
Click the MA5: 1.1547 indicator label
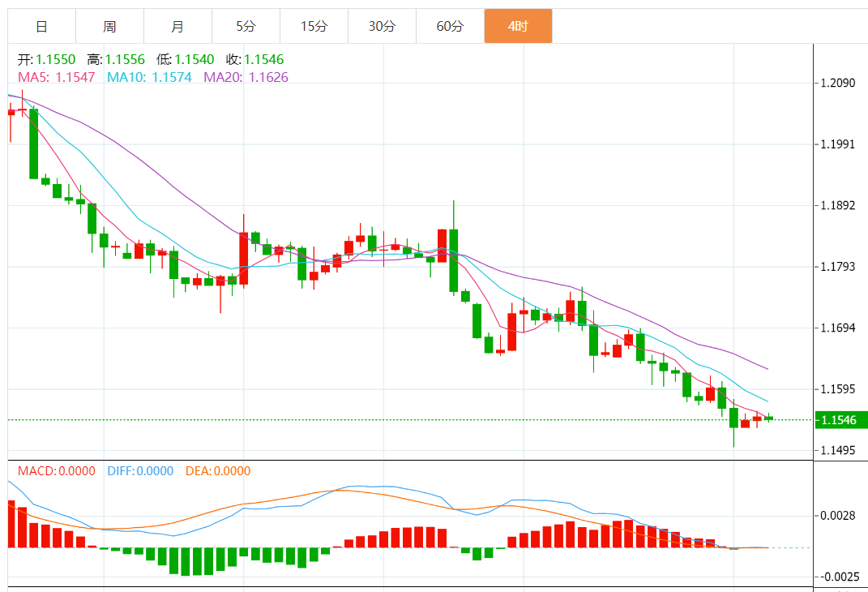pyautogui.click(x=57, y=77)
